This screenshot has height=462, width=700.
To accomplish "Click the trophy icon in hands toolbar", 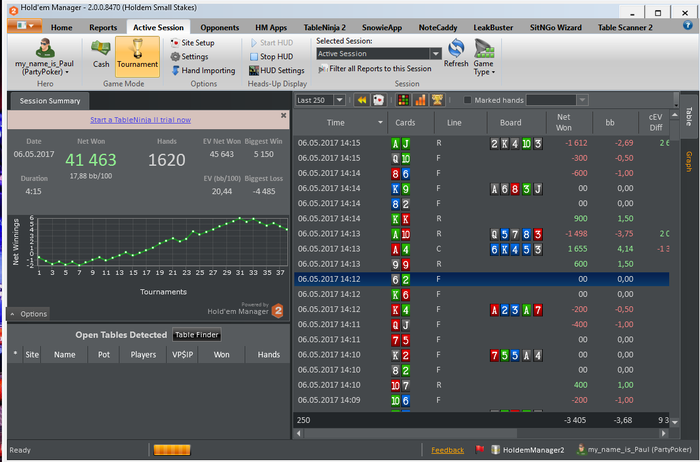I will point(437,100).
